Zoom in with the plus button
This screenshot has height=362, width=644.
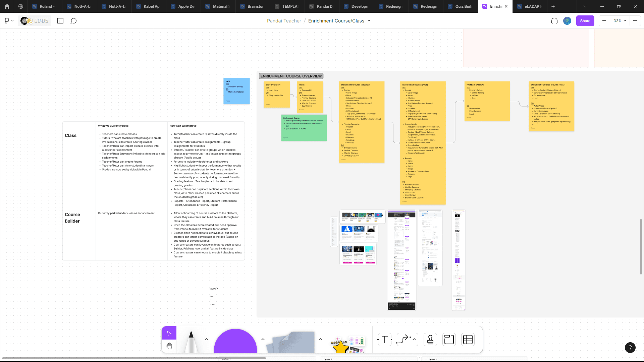point(635,21)
